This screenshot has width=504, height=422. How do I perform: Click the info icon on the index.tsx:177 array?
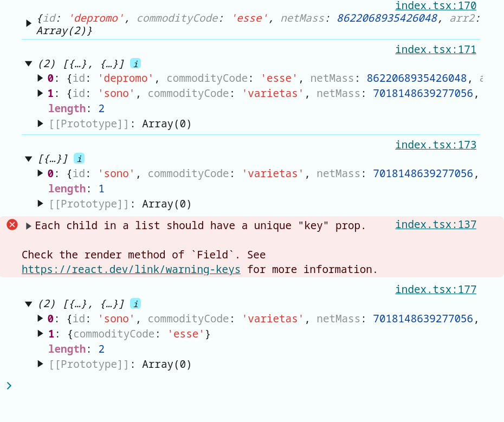[135, 304]
